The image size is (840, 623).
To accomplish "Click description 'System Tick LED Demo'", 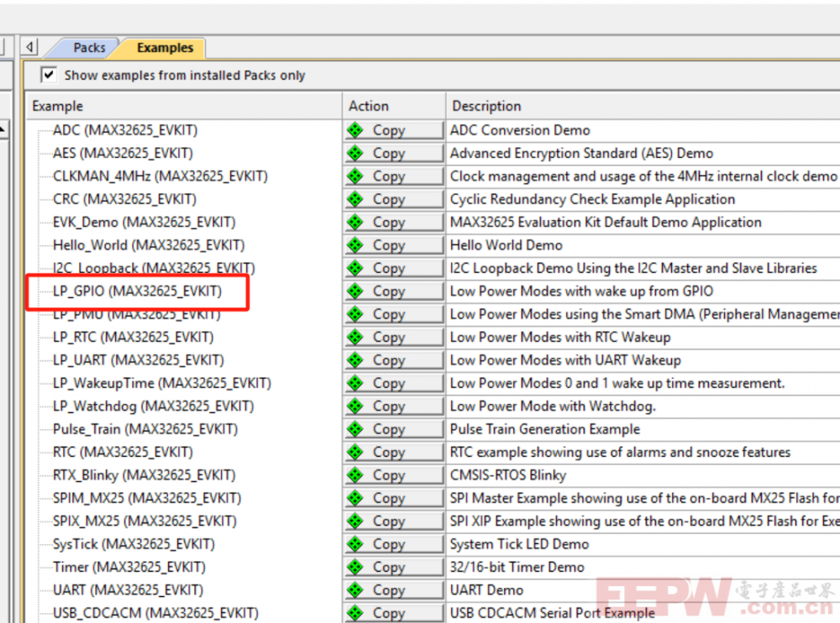I will [519, 544].
